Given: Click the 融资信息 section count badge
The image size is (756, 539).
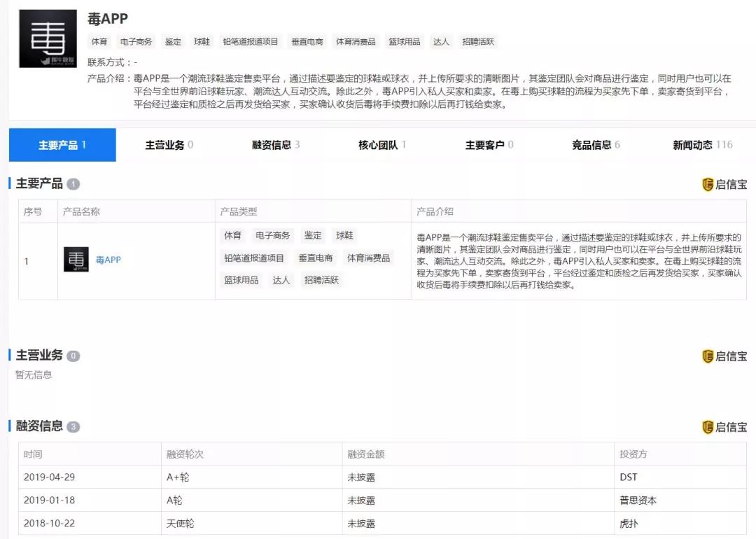Looking at the screenshot, I should click(x=73, y=427).
